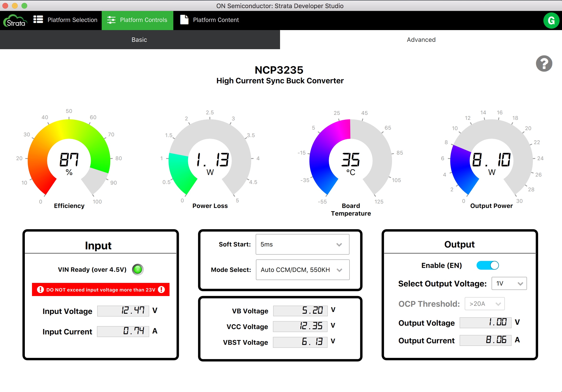Click the Platform Content document icon
This screenshot has width=562, height=392.
click(184, 20)
